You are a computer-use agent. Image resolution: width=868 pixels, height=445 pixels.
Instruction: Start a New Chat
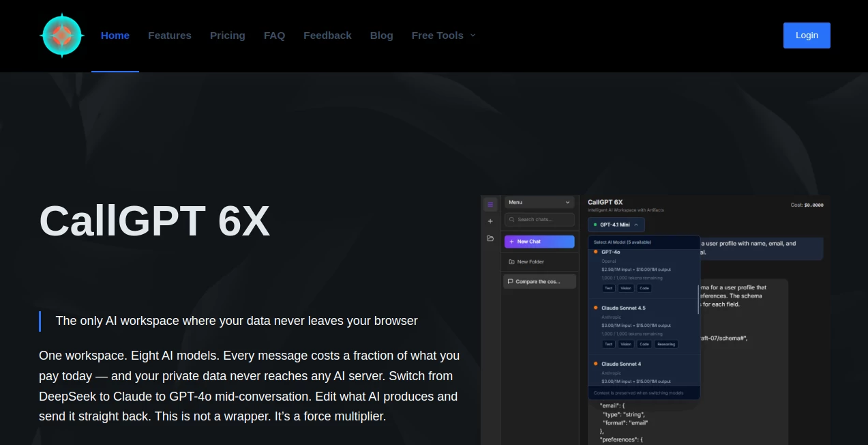(x=539, y=242)
